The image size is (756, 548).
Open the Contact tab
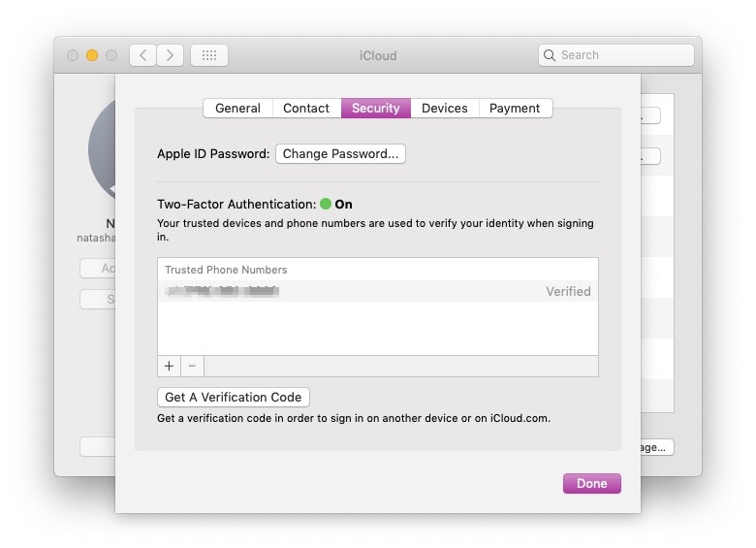click(x=306, y=108)
